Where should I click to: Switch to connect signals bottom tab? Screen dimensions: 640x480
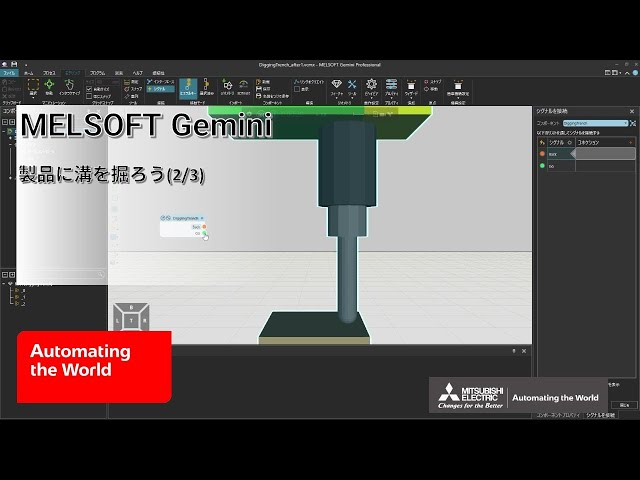(600, 415)
